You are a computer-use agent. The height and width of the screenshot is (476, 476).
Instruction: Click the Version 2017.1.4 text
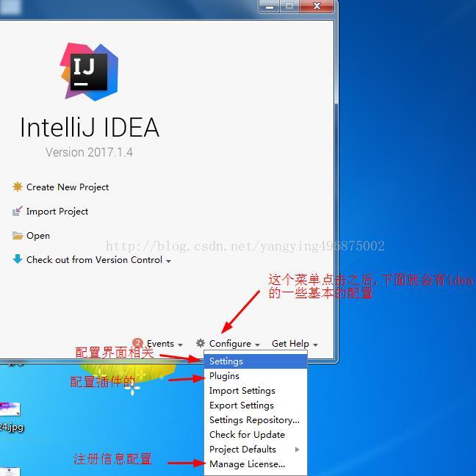[90, 152]
